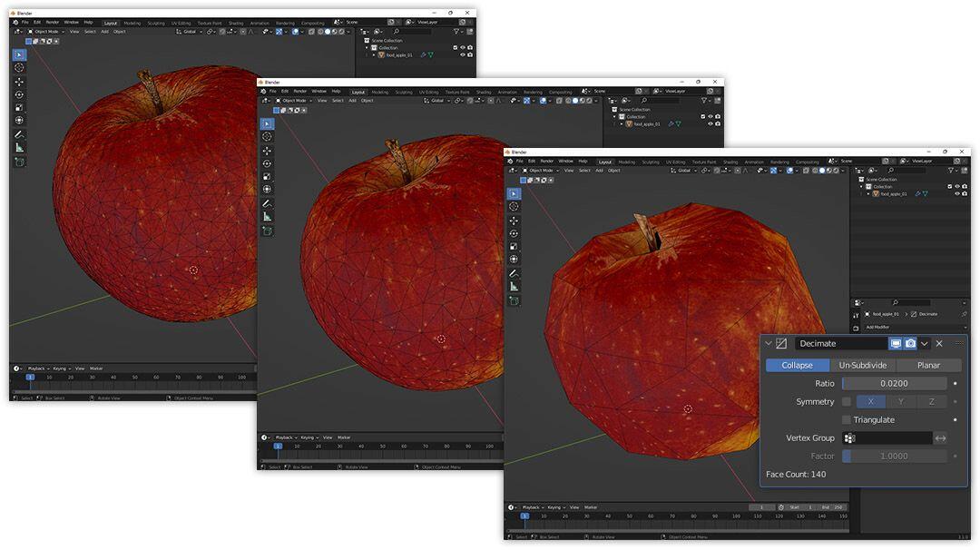
Task: Open Decimate modifier extra options dropdown
Action: pos(925,344)
